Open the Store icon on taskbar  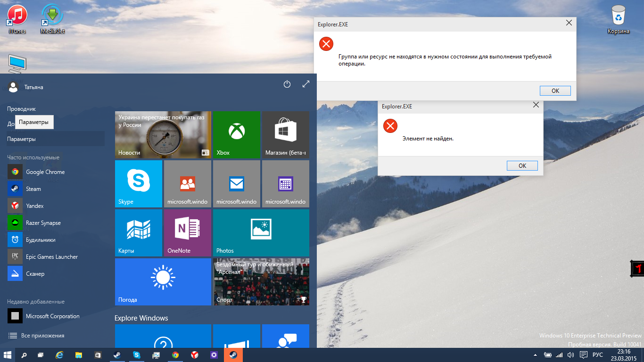coord(98,355)
